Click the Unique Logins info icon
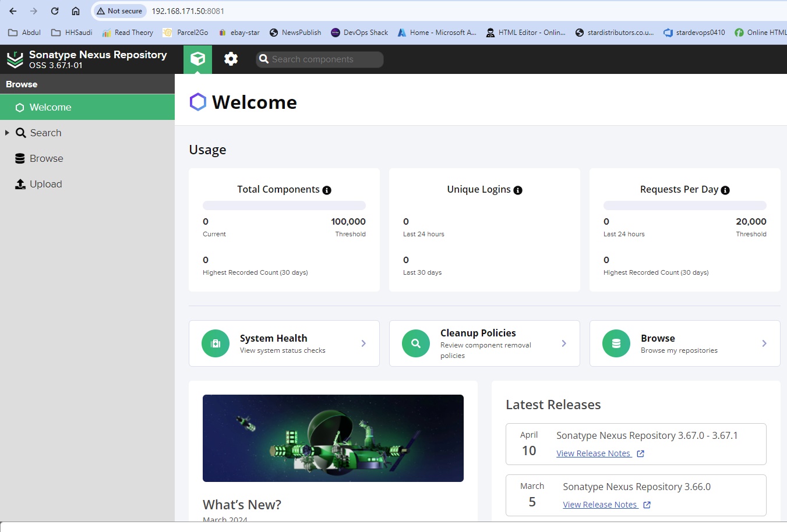 tap(518, 190)
